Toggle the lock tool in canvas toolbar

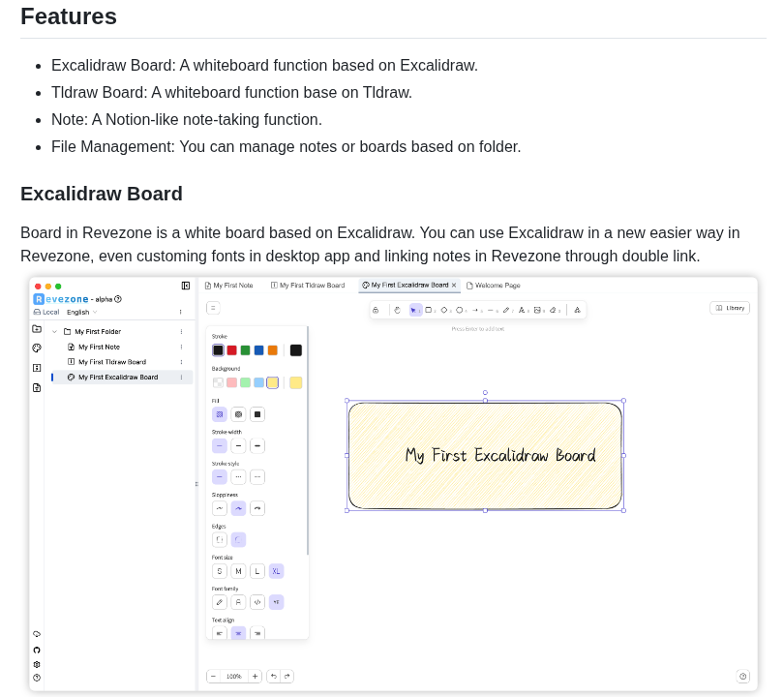tap(376, 310)
